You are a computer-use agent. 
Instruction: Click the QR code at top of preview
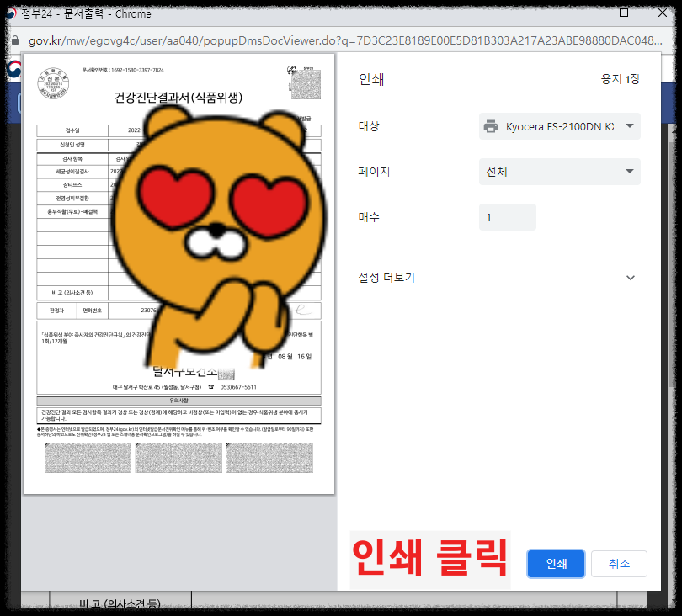[306, 84]
